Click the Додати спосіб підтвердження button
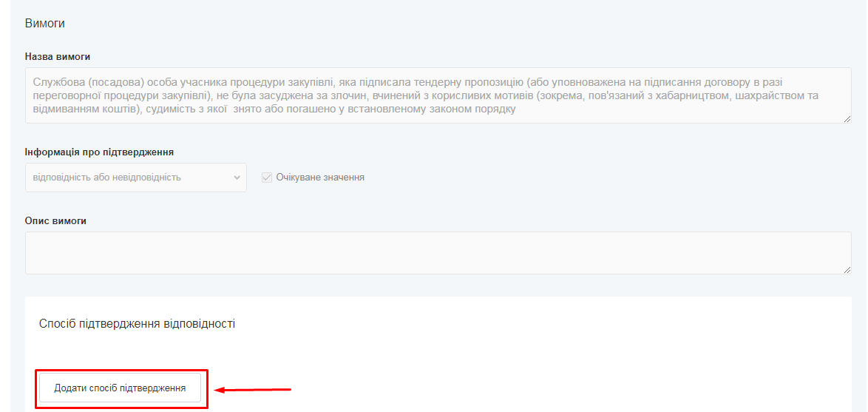868x412 pixels. [120, 388]
